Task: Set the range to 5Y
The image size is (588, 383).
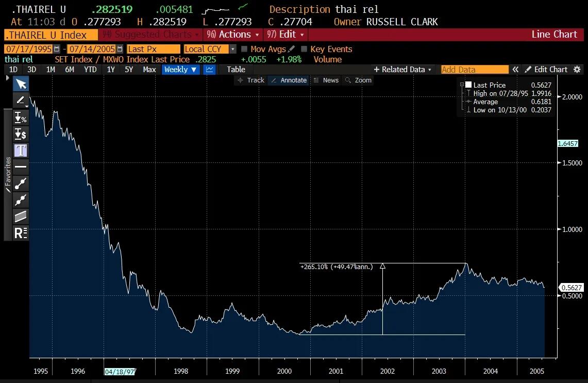Action: click(129, 70)
